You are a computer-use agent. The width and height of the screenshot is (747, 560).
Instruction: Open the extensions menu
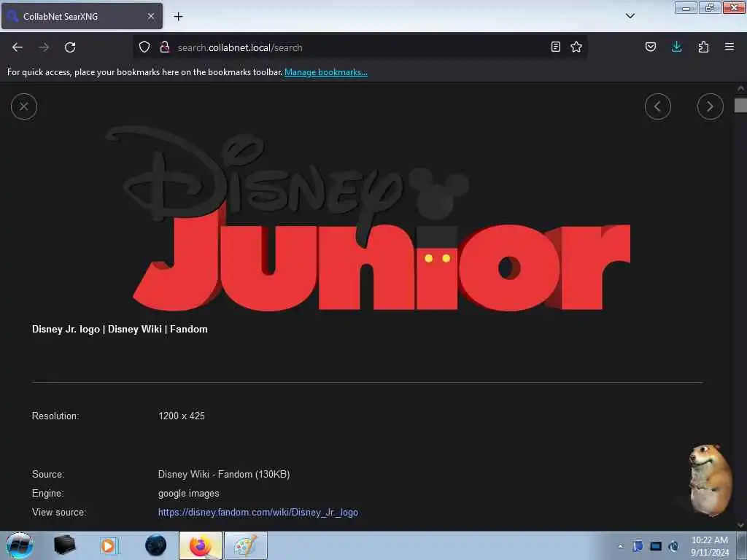pos(703,47)
